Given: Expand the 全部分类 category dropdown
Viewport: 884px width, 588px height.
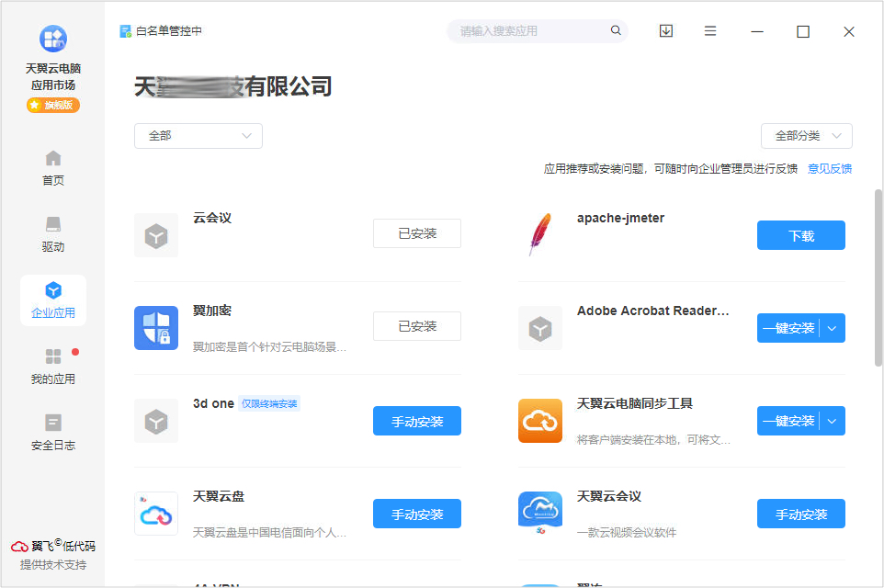Looking at the screenshot, I should pyautogui.click(x=806, y=136).
